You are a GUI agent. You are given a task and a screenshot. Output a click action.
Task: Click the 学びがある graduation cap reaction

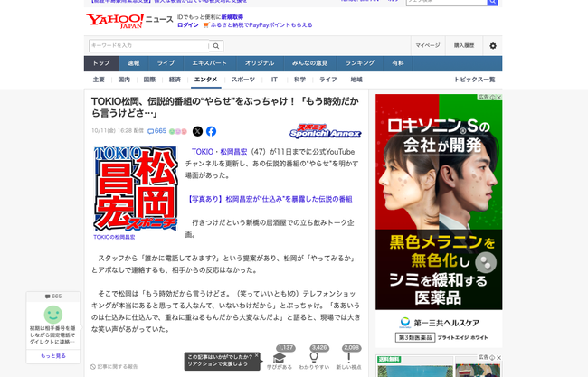[x=280, y=359]
